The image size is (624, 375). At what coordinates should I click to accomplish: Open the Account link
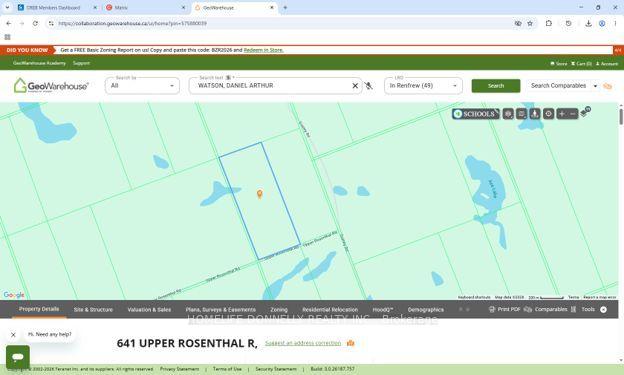(607, 64)
